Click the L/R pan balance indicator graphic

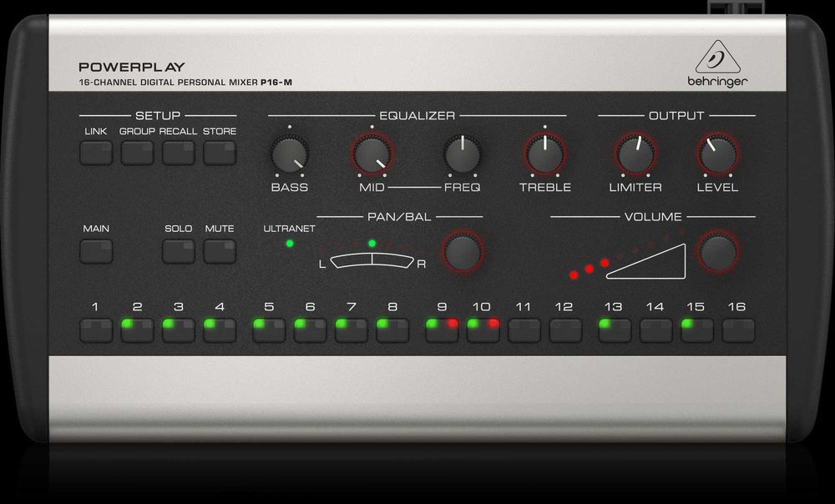pos(372,260)
